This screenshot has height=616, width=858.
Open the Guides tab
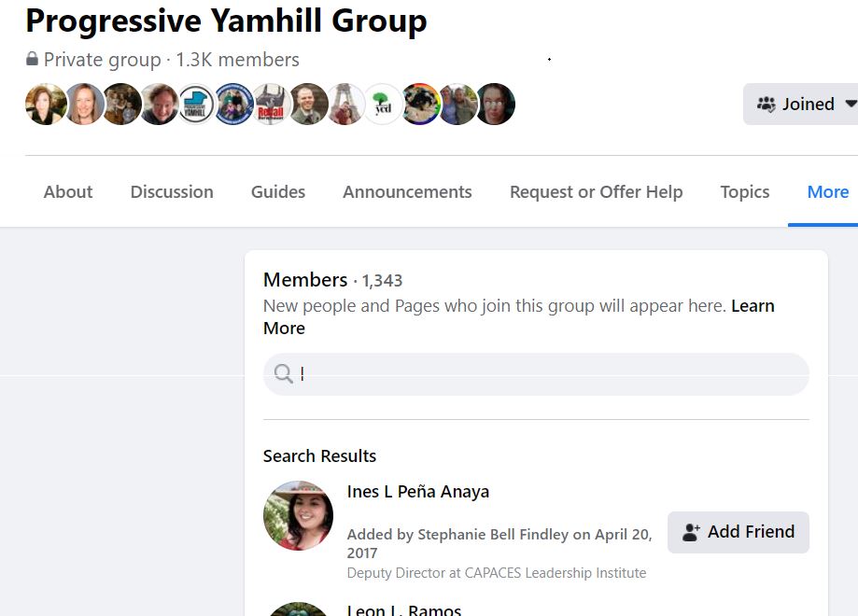click(278, 192)
